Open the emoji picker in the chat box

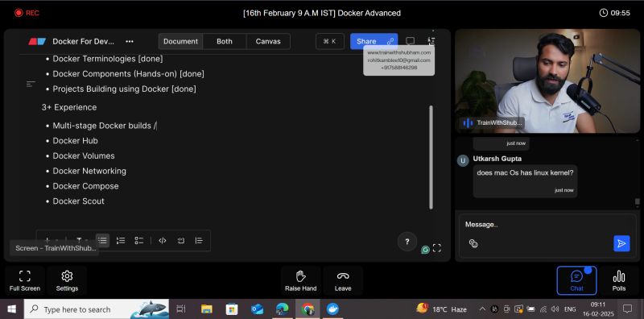tap(473, 243)
